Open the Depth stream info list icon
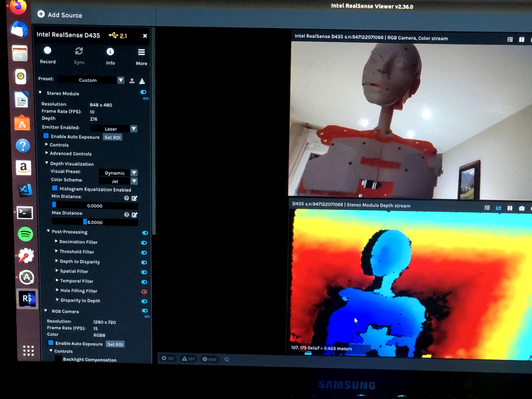This screenshot has width=532, height=399. point(487,208)
